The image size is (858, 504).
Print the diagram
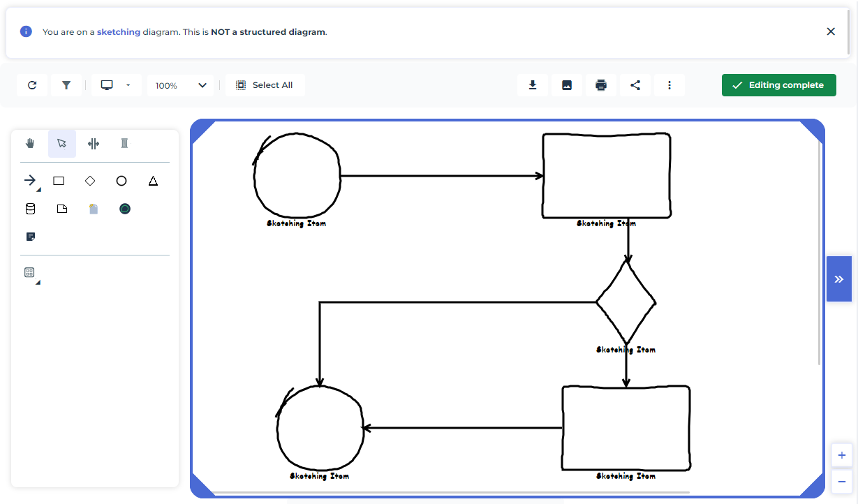tap(601, 85)
